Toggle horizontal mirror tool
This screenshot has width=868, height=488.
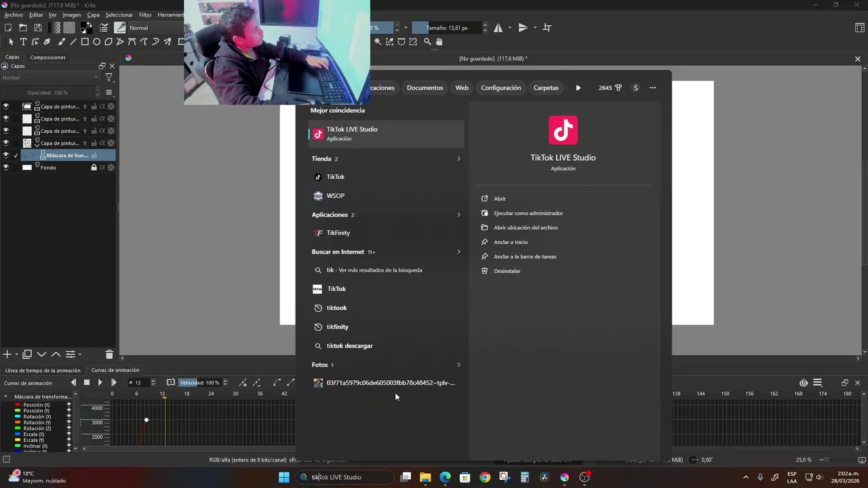point(498,28)
